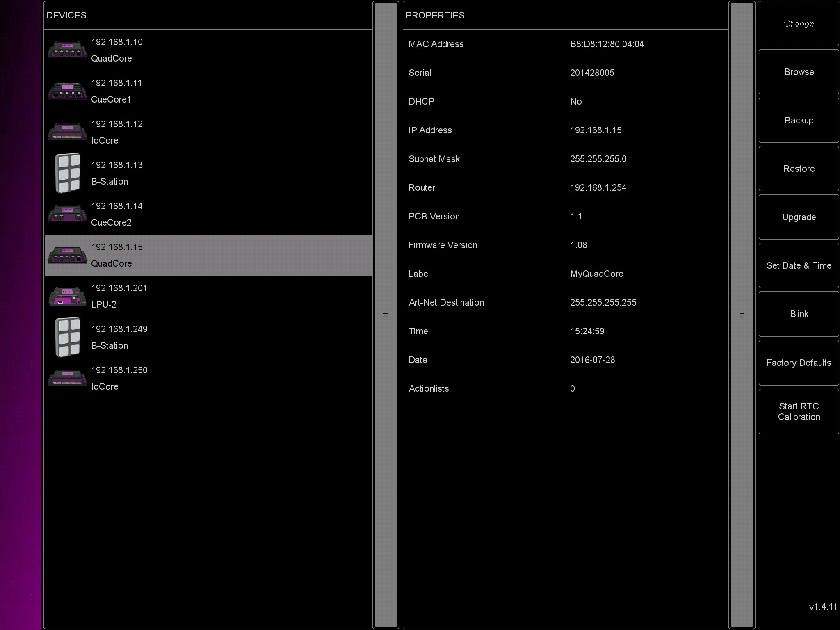Reset device to Factory Defaults

(799, 363)
